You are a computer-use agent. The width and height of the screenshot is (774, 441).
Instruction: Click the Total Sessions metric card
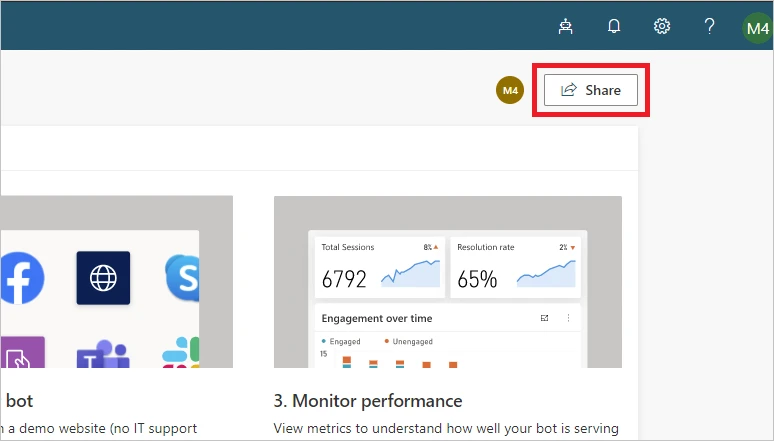click(380, 267)
